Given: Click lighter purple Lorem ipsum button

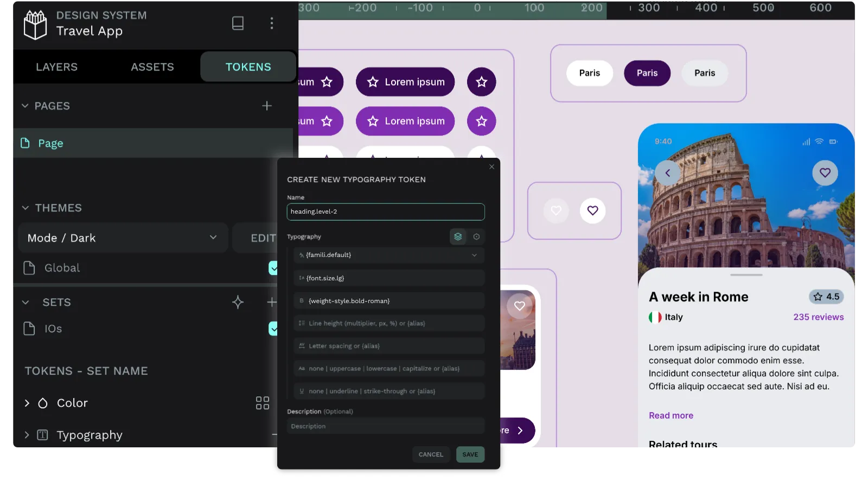Looking at the screenshot, I should pyautogui.click(x=405, y=121).
